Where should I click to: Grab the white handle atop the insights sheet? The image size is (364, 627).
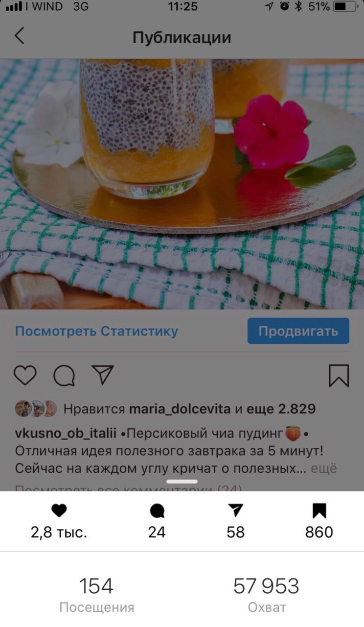click(182, 482)
